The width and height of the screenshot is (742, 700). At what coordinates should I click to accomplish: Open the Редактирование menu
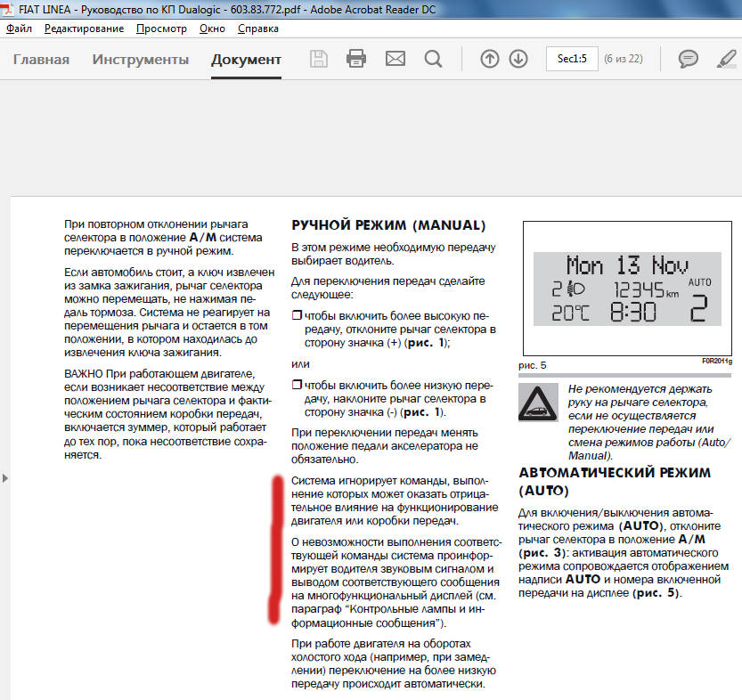[84, 28]
